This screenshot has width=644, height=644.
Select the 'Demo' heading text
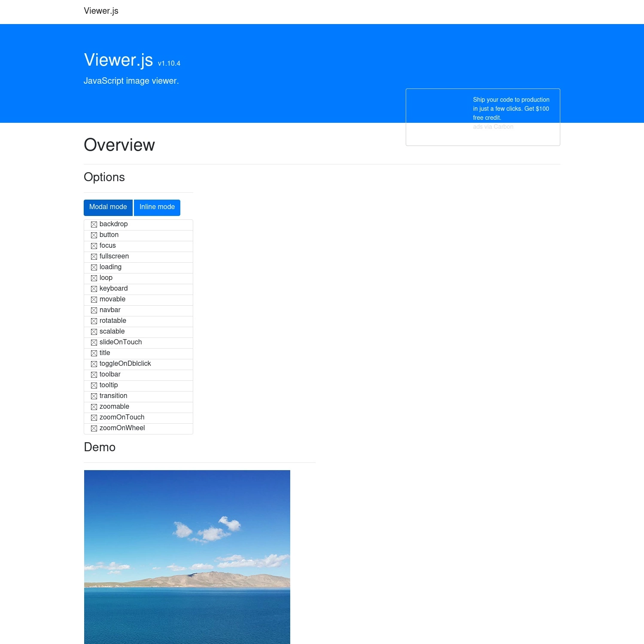pos(100,447)
